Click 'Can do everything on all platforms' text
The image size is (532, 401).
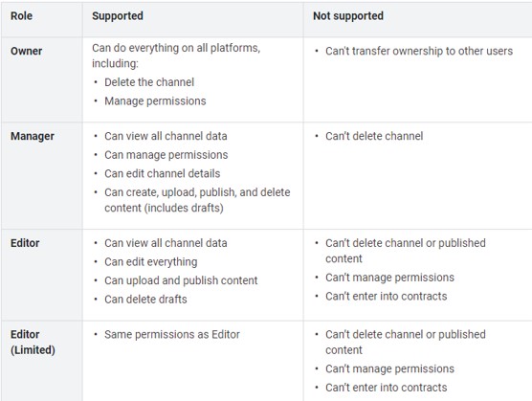[176, 48]
